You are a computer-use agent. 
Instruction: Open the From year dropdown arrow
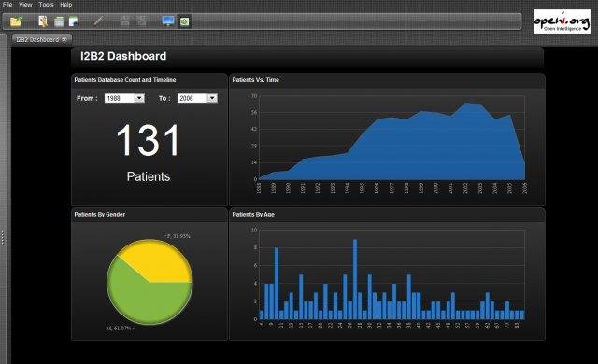coord(139,98)
